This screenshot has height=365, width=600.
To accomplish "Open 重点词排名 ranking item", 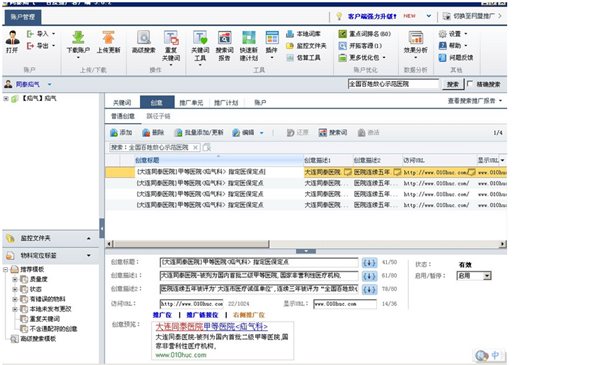I will click(x=365, y=34).
